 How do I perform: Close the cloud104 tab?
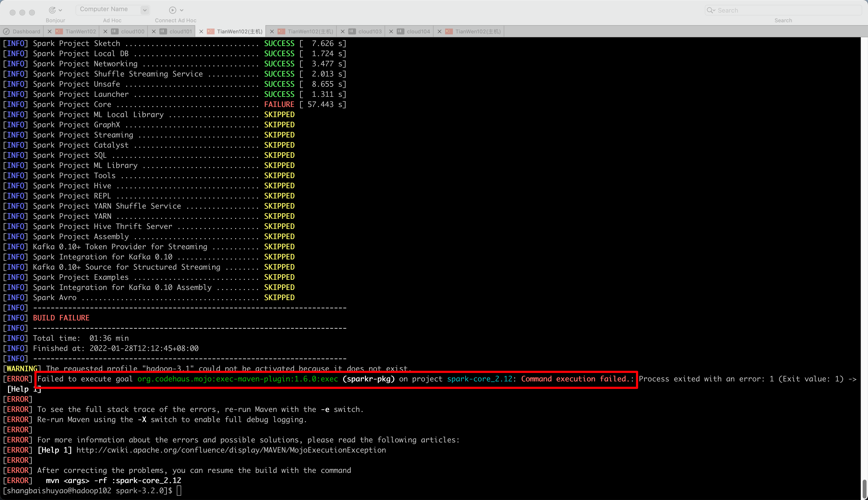pos(391,32)
